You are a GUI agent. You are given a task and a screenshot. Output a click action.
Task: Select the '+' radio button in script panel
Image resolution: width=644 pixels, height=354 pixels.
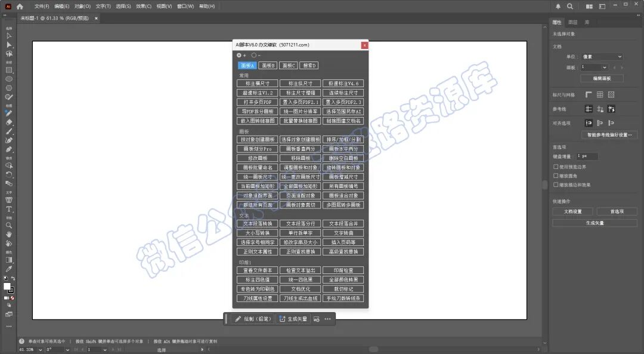(239, 55)
